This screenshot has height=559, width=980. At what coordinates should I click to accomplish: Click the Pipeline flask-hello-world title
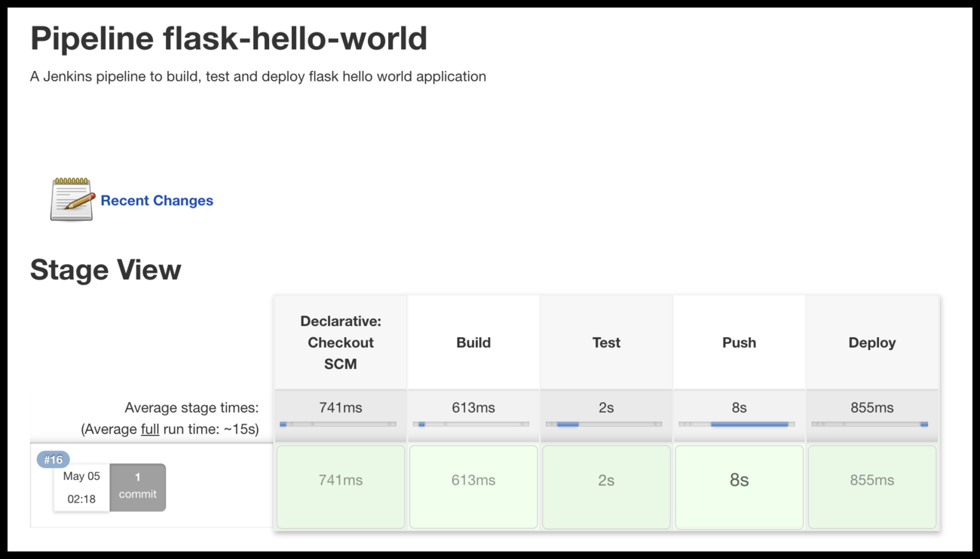point(228,38)
